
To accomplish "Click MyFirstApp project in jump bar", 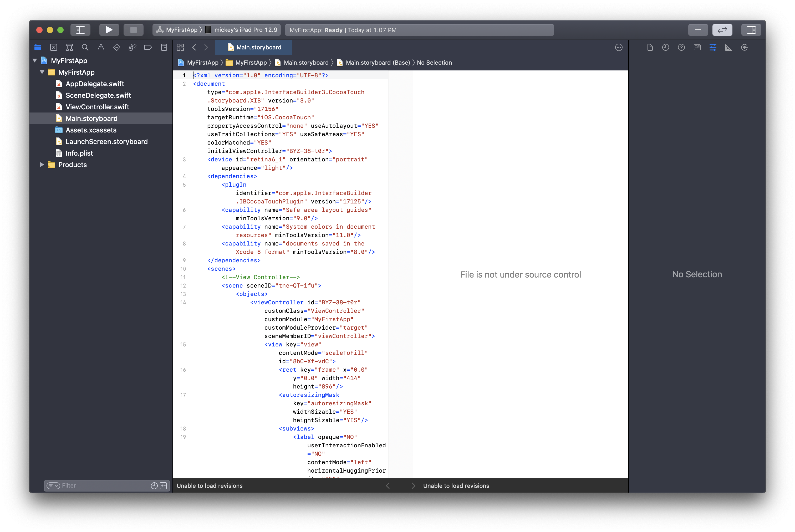I will point(198,63).
